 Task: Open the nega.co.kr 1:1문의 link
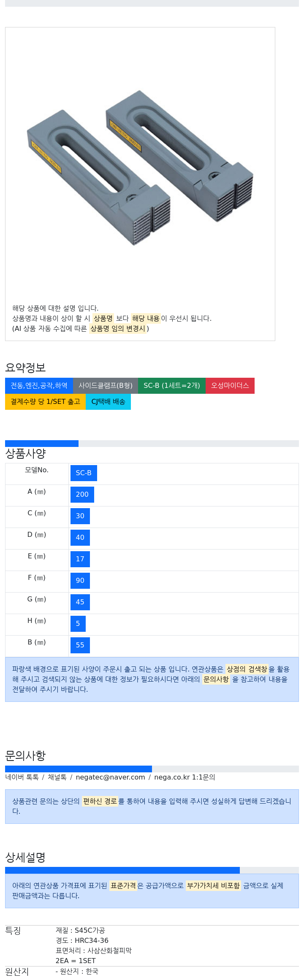click(185, 777)
